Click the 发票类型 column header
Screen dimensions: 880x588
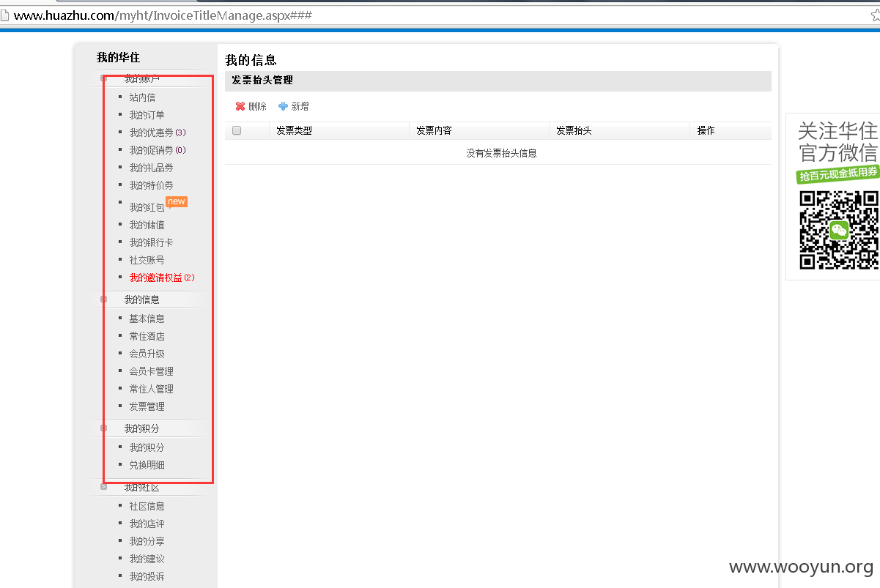(294, 130)
